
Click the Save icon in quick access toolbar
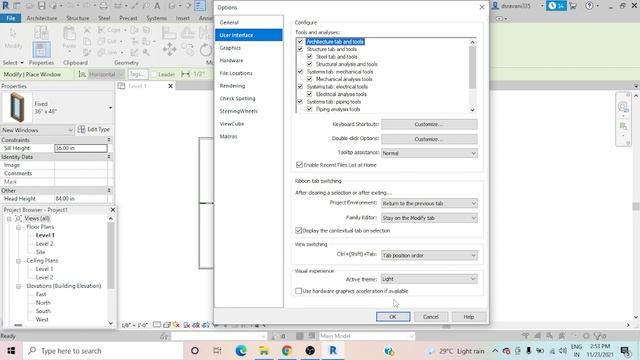(x=42, y=6)
